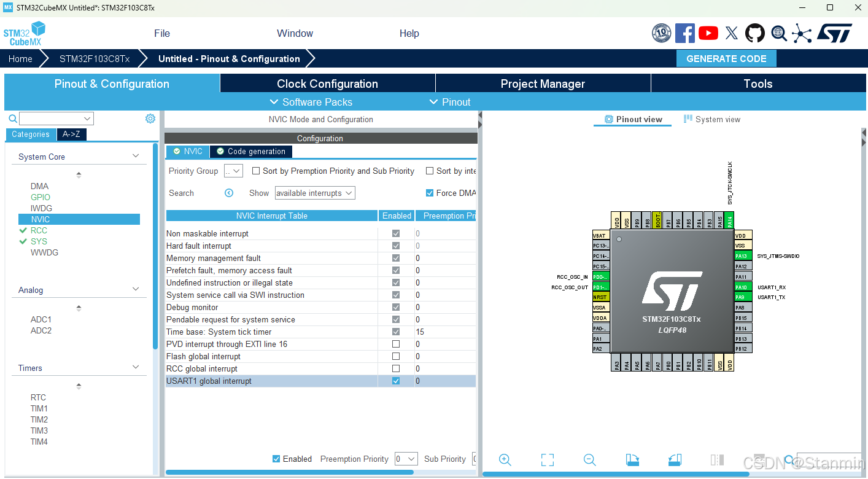Image resolution: width=868 pixels, height=479 pixels.
Task: Toggle Time base System tick timer checkbox
Action: click(396, 332)
